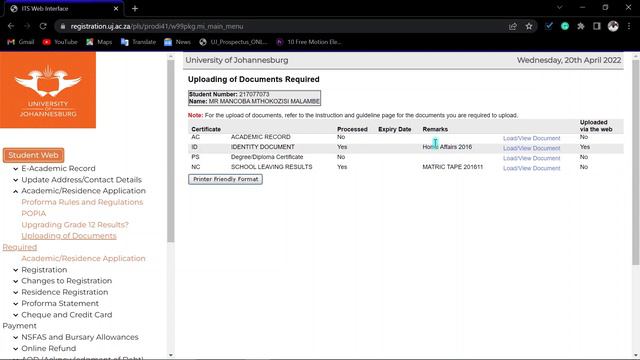Viewport: 640px width, 360px height.
Task: Open the Extensions puzzle icon
Action: click(581, 26)
